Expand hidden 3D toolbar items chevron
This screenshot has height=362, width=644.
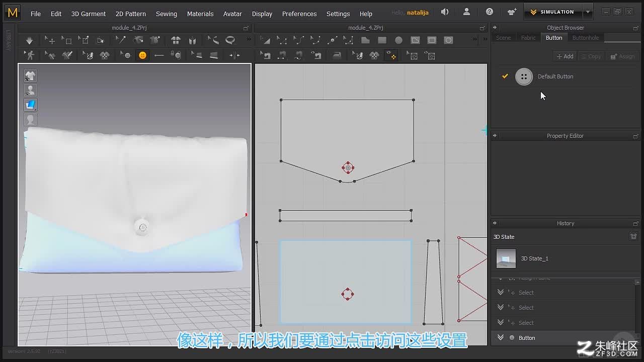pos(248,39)
